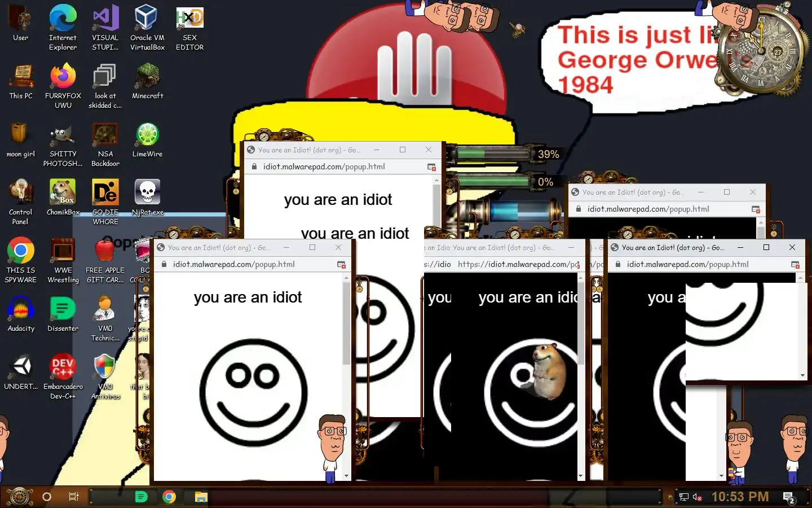The image size is (812, 508).
Task: Open the WWE Wrestling desktop icon
Action: [x=63, y=260]
